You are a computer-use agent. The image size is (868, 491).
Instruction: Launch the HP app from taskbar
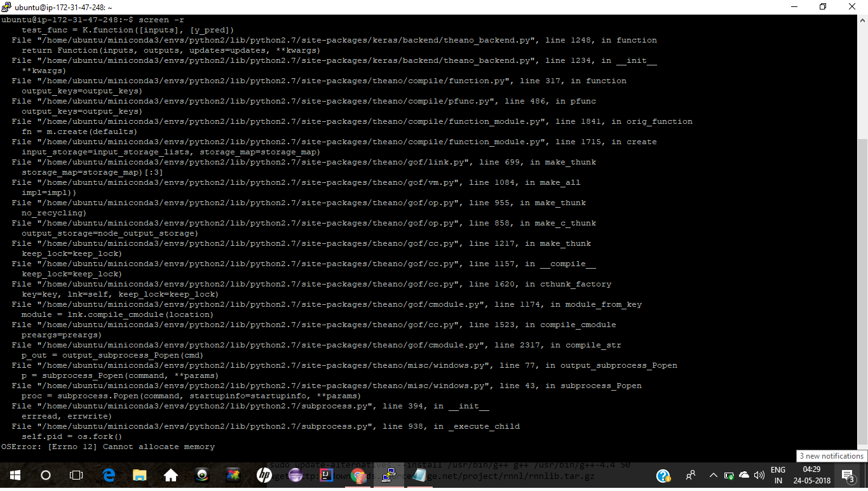[264, 475]
